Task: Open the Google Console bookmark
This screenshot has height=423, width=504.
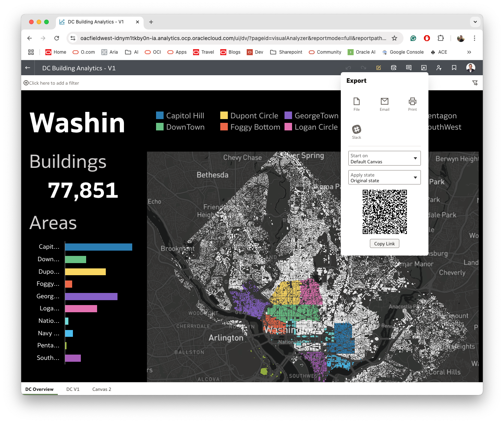Action: [403, 52]
